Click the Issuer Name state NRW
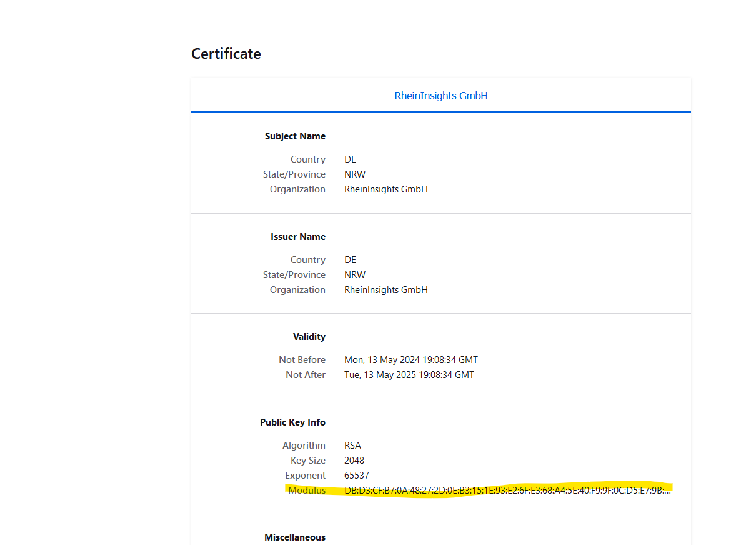The image size is (756, 545). pos(354,275)
